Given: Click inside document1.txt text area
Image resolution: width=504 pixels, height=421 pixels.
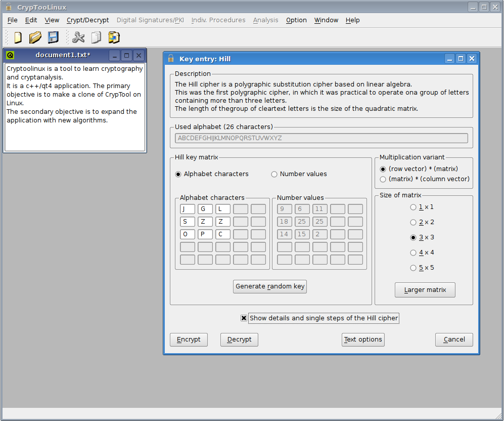Looking at the screenshot, I should 75,107.
